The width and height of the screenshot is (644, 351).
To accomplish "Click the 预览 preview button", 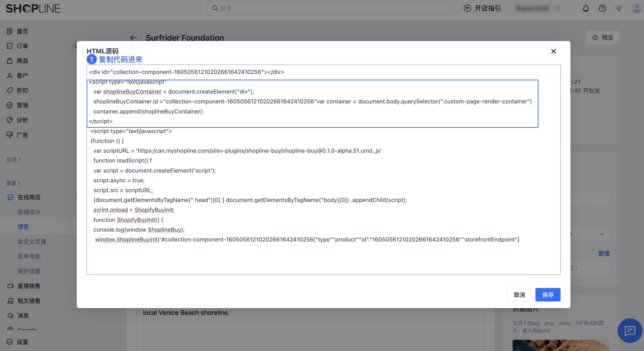I will pos(602,38).
